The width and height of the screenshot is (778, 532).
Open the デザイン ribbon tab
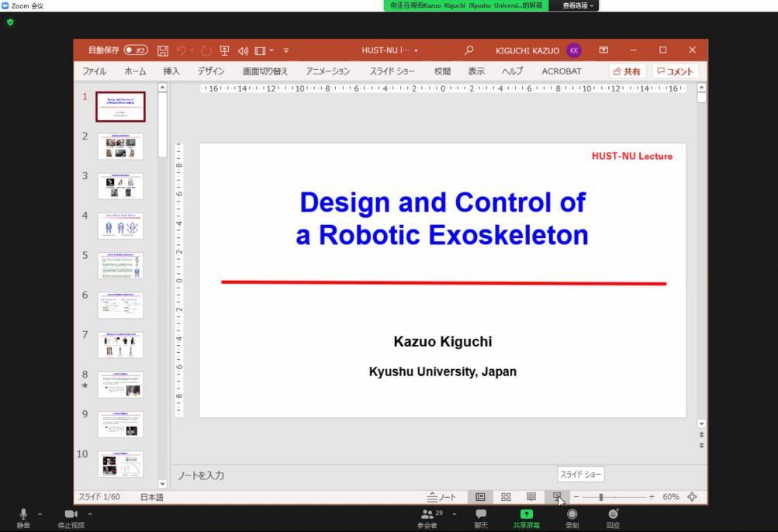pyautogui.click(x=211, y=71)
